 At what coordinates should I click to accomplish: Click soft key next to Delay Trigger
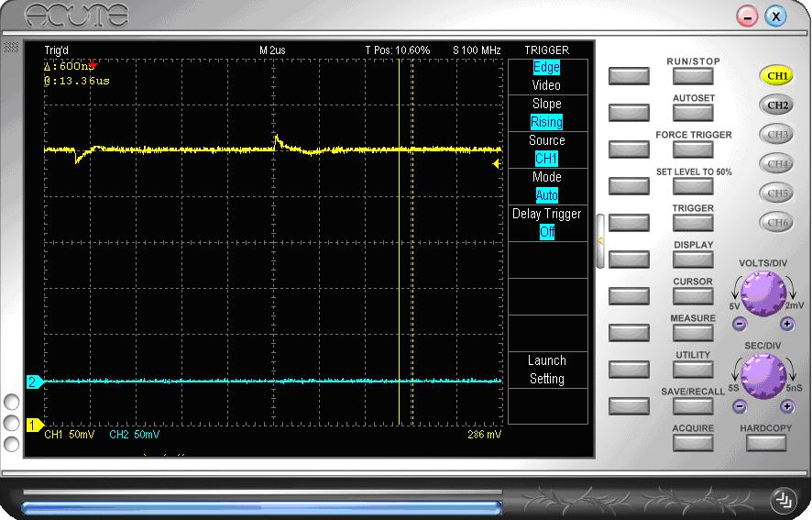click(629, 224)
